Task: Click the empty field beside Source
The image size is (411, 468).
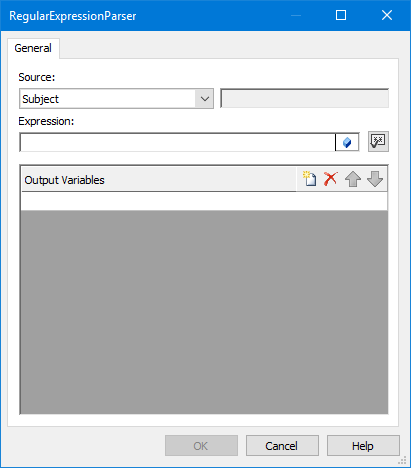Action: click(x=305, y=98)
